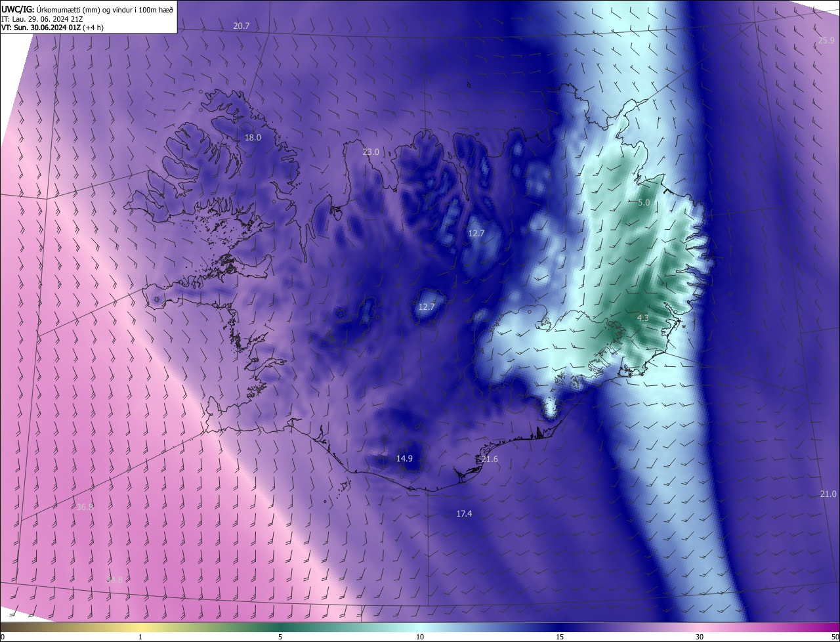The width and height of the screenshot is (840, 642).
Task: Click the "VT: Sun. 30.06.2024 01Z" line
Action: tap(52, 28)
